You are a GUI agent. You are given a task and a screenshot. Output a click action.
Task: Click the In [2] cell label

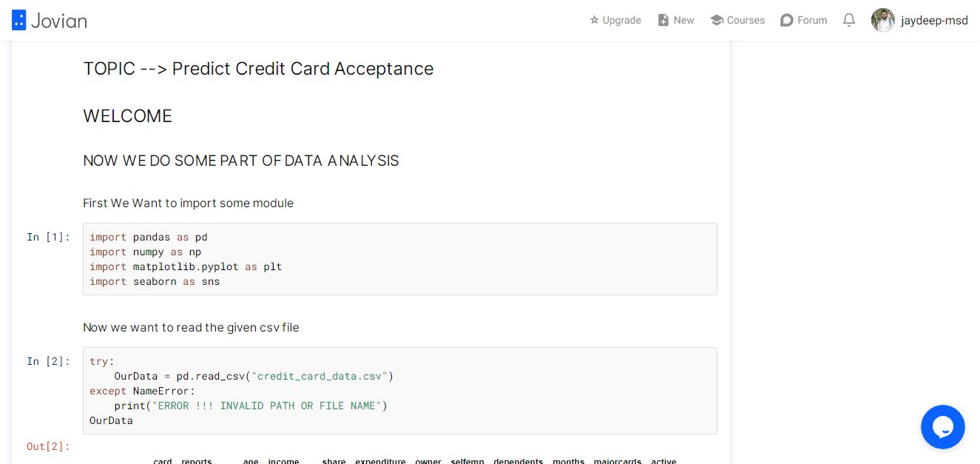tap(49, 361)
